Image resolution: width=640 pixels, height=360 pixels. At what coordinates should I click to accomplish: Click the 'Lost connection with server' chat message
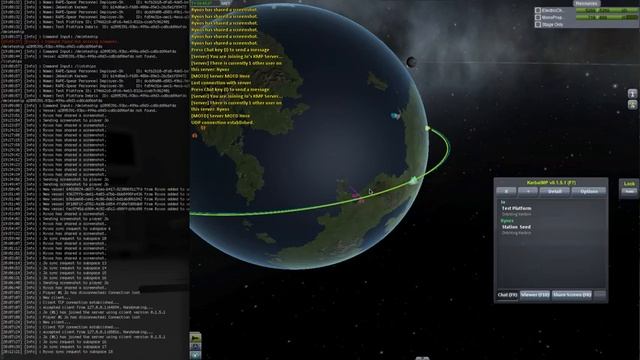click(x=220, y=83)
